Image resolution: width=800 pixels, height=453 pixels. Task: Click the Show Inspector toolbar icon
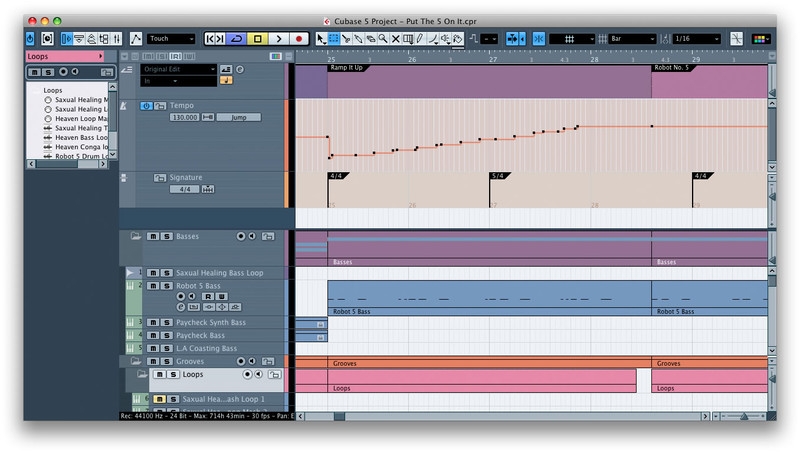[x=67, y=39]
